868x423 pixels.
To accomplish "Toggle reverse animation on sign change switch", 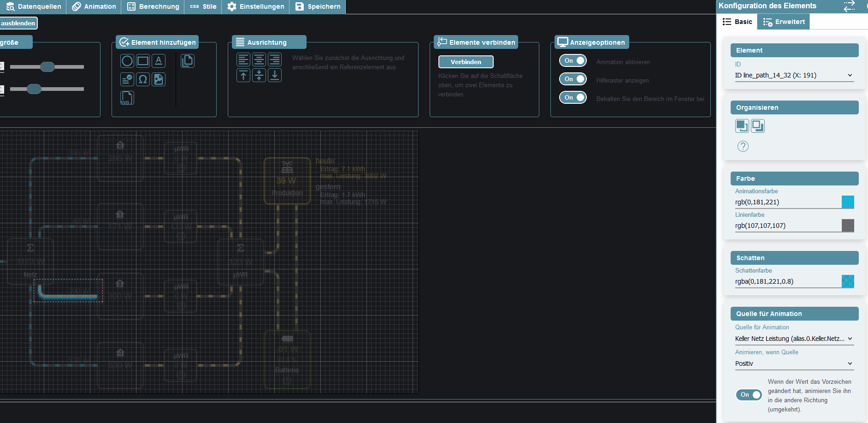I will click(749, 395).
